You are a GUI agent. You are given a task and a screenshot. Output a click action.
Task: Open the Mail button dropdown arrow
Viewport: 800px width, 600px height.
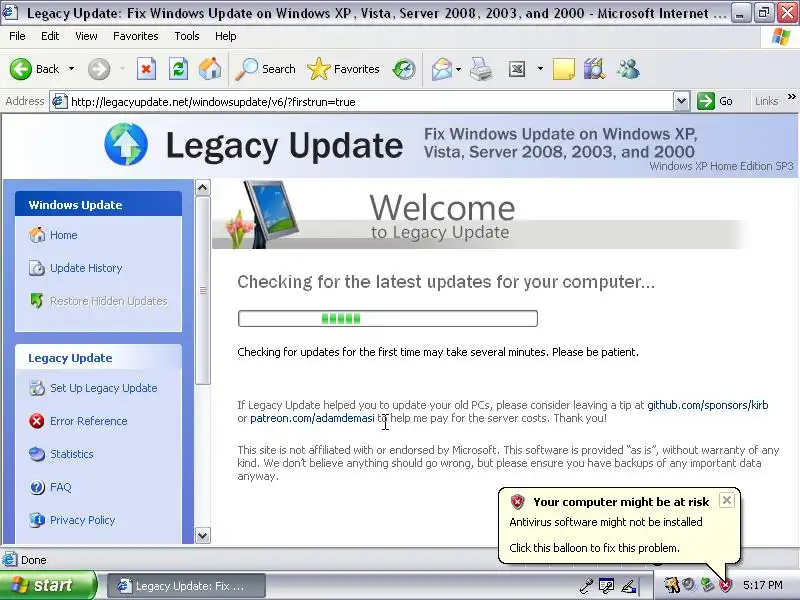point(458,69)
